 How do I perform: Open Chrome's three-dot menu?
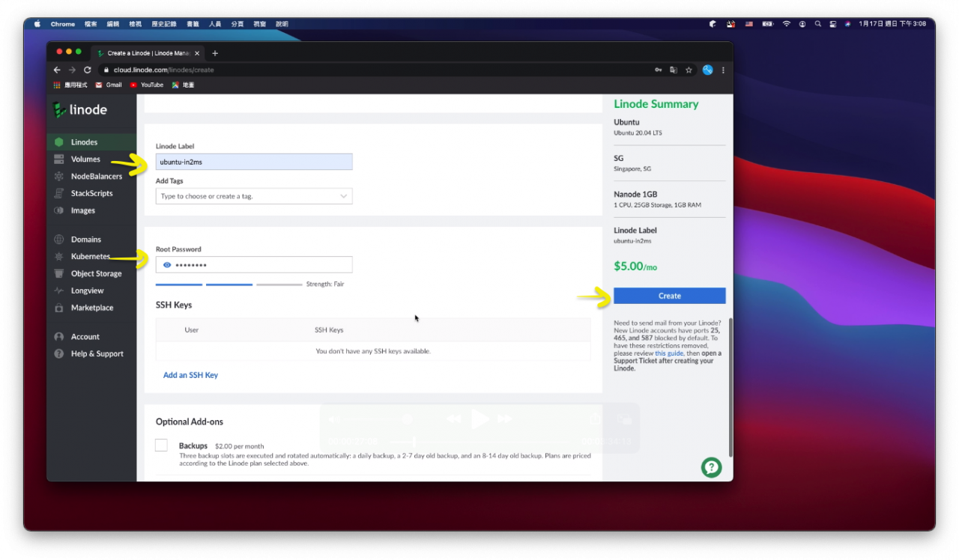723,70
